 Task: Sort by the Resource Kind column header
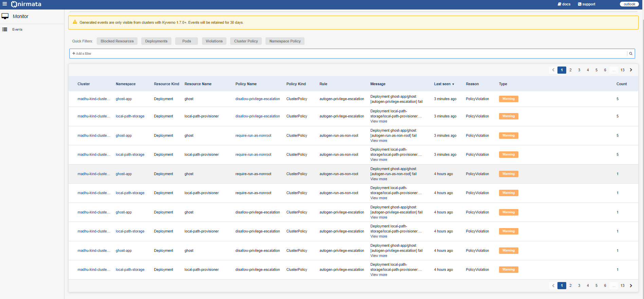[x=166, y=84]
